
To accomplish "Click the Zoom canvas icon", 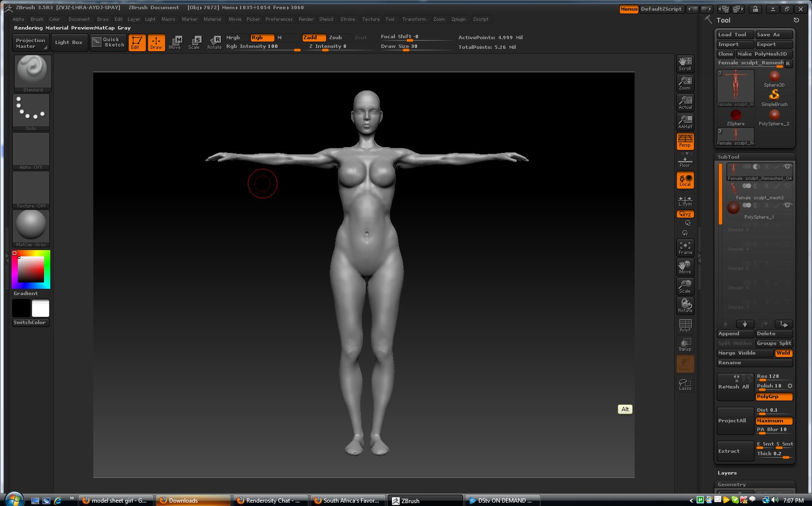I will [x=685, y=83].
